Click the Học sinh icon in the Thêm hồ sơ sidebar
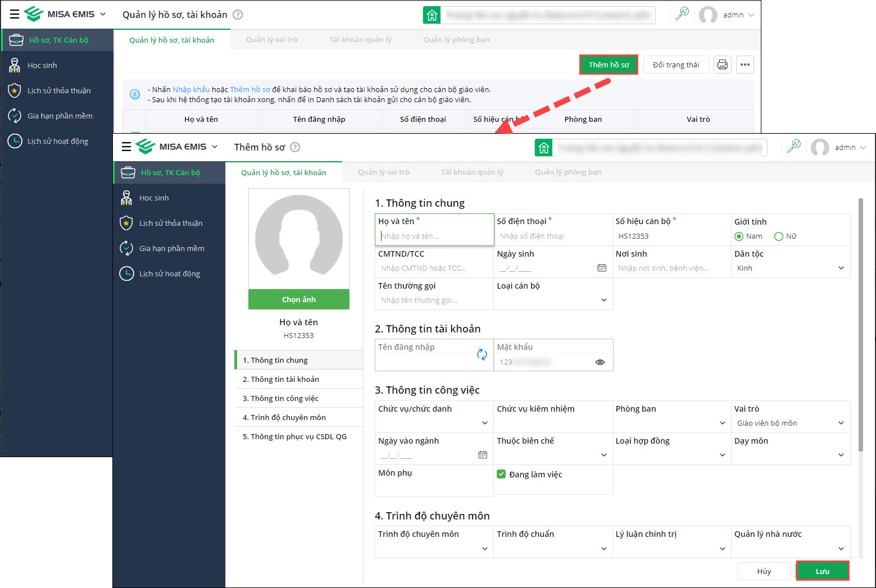 tap(126, 198)
